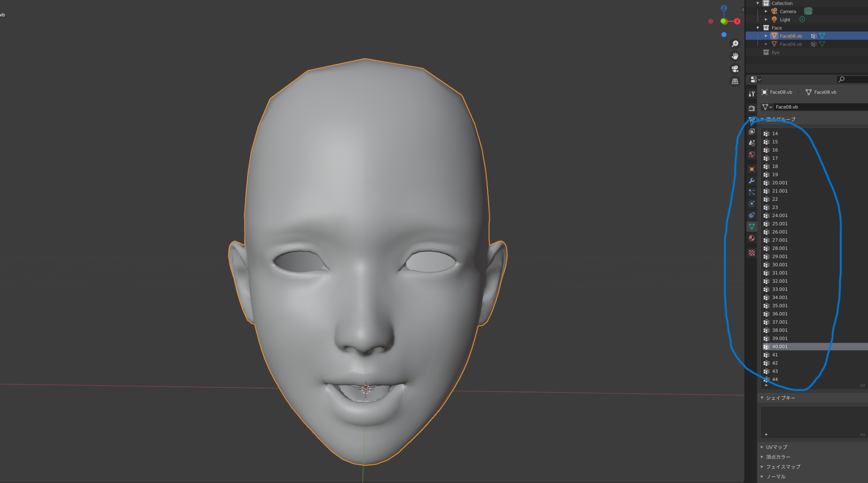Image resolution: width=868 pixels, height=483 pixels.
Task: Collapse the Face collection in outliner
Action: pyautogui.click(x=758, y=28)
